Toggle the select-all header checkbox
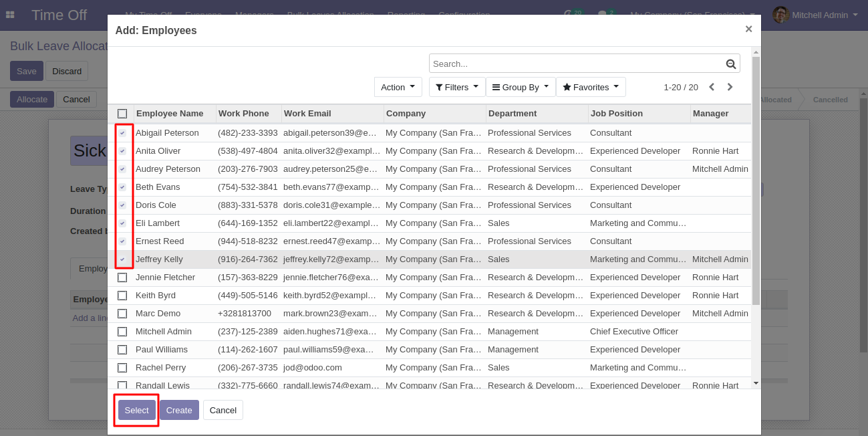 (x=122, y=114)
